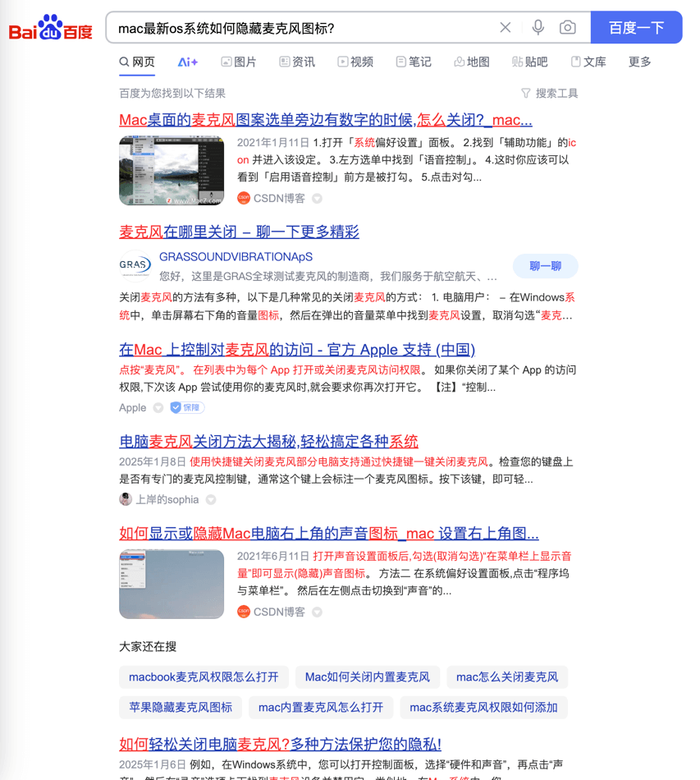The image size is (700, 780).
Task: Expand the 更多 (More) categories menu
Action: tap(639, 62)
